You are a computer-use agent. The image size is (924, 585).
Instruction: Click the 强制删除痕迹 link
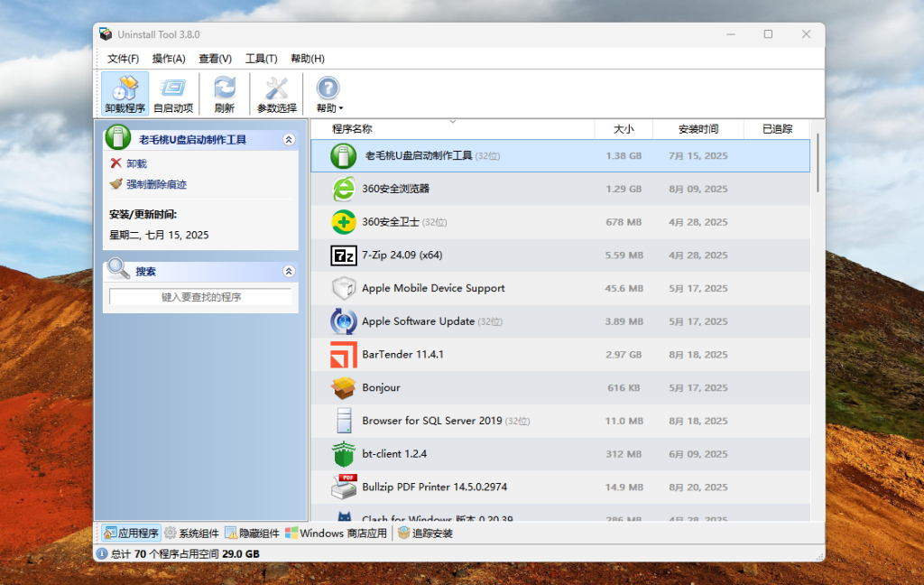[156, 184]
